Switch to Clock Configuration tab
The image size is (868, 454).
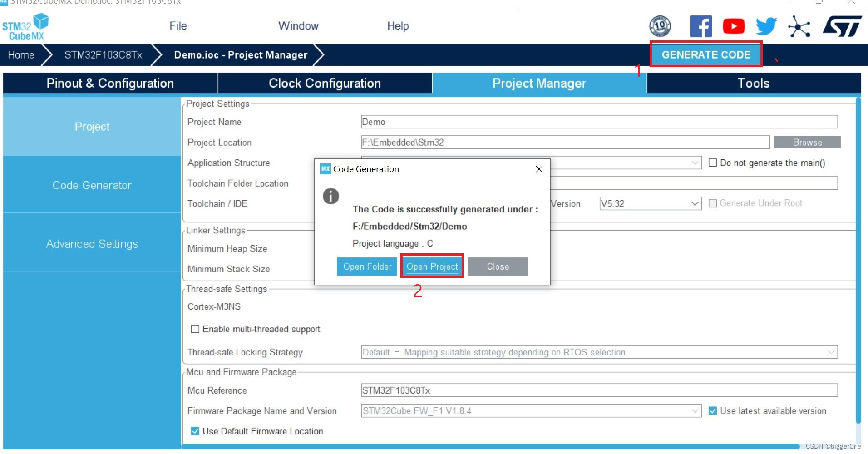(325, 83)
